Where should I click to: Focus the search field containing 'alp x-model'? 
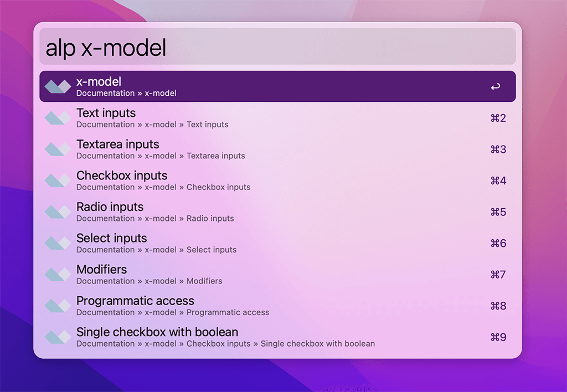277,48
